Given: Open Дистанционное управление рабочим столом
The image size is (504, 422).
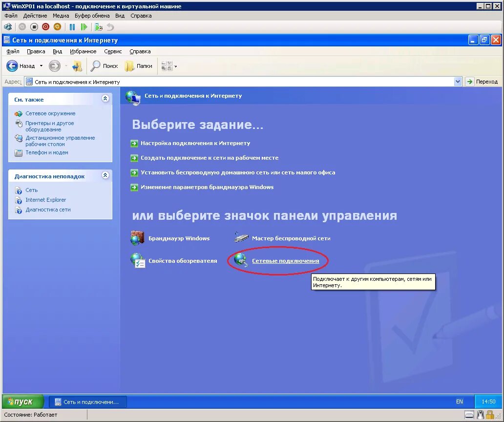Looking at the screenshot, I should tap(60, 141).
